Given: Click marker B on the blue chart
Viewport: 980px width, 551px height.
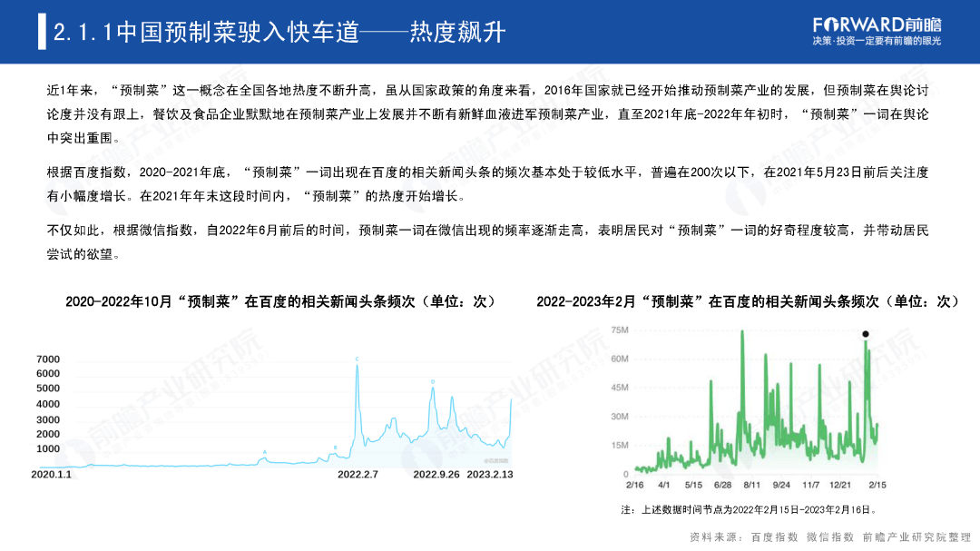Looking at the screenshot, I should click(335, 448).
